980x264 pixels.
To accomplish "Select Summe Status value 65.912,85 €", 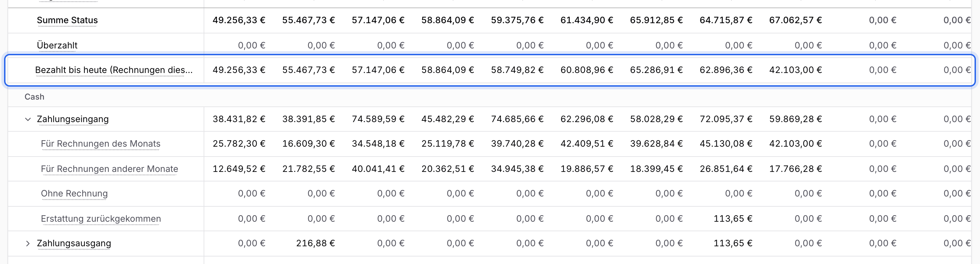I will (x=656, y=20).
